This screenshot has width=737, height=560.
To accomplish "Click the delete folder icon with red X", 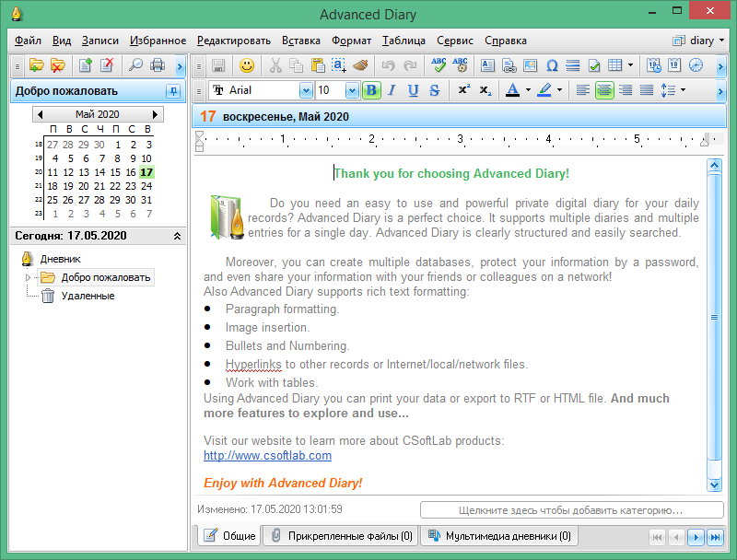I will tap(57, 64).
